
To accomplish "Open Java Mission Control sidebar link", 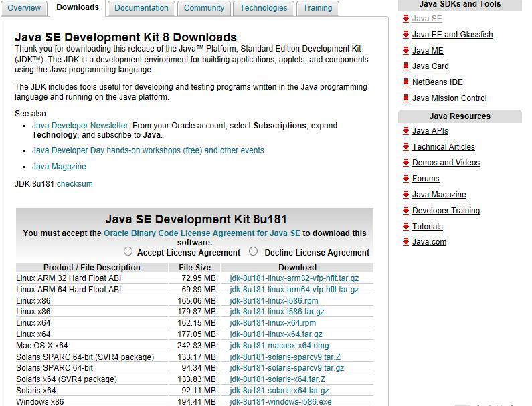I will point(449,98).
